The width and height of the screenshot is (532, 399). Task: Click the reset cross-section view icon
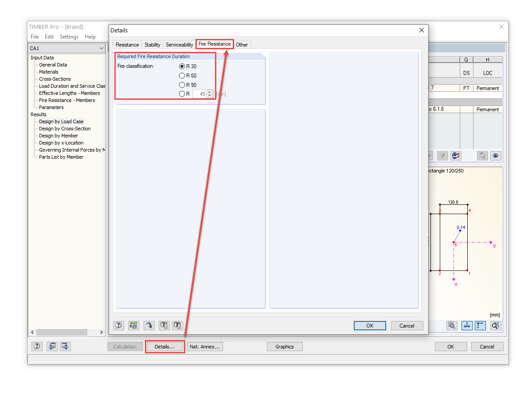496,325
